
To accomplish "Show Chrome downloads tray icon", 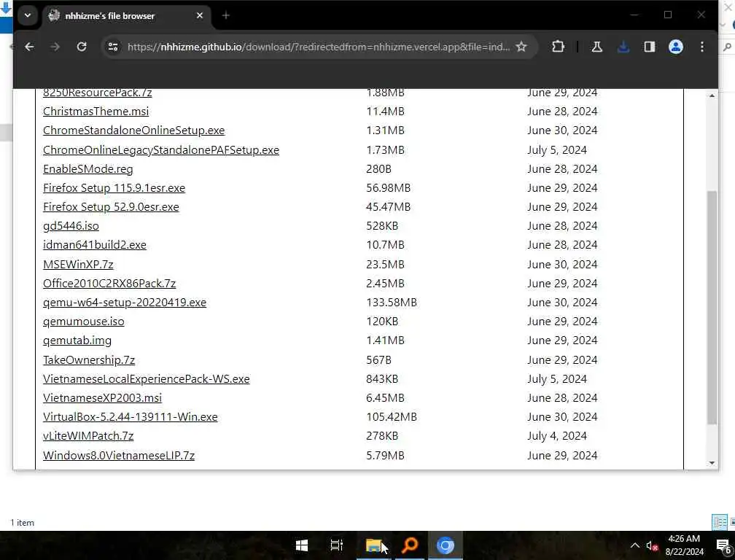I will (x=623, y=47).
